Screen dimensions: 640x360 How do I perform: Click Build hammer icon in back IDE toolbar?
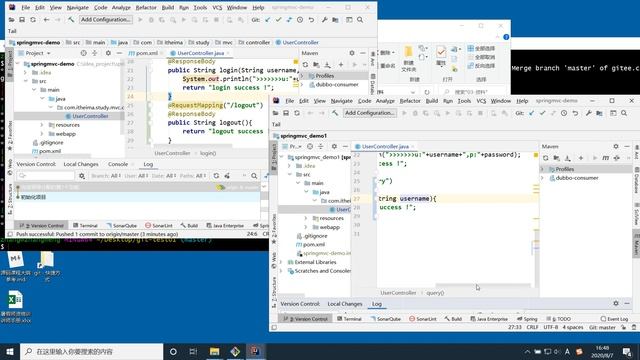(x=71, y=20)
